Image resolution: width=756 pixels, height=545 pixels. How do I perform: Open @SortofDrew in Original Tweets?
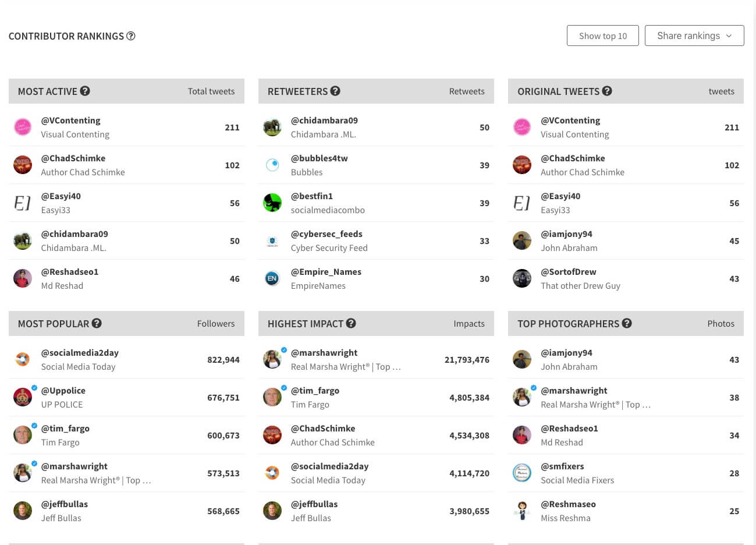point(569,272)
